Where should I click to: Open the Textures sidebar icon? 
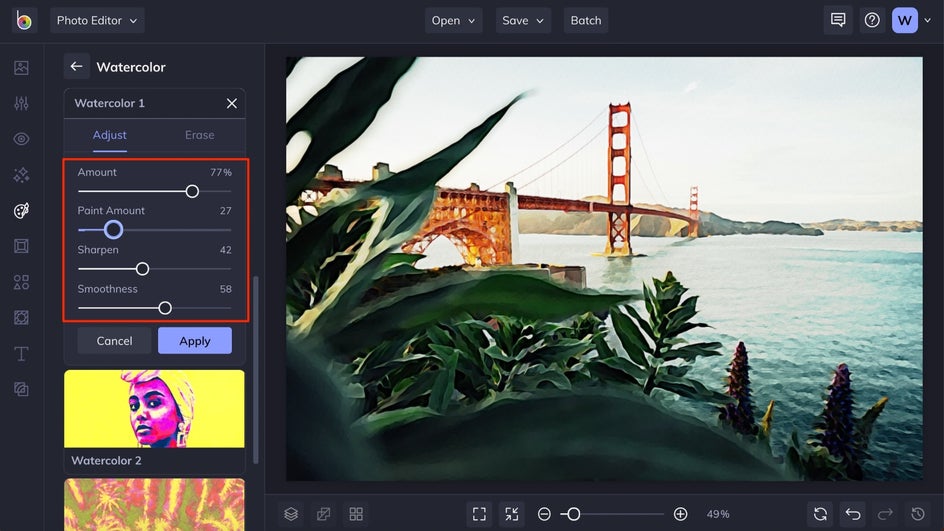tap(21, 389)
